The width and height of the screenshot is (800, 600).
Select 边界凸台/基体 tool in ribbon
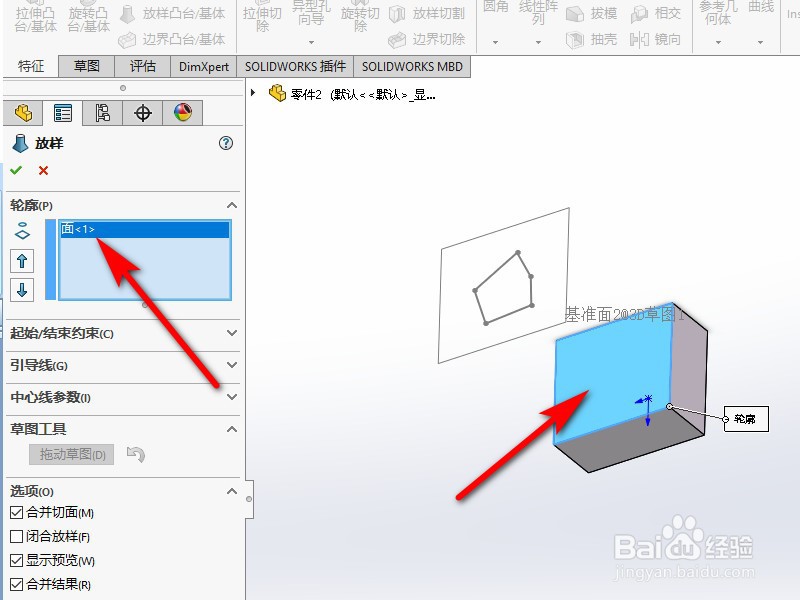(x=172, y=39)
